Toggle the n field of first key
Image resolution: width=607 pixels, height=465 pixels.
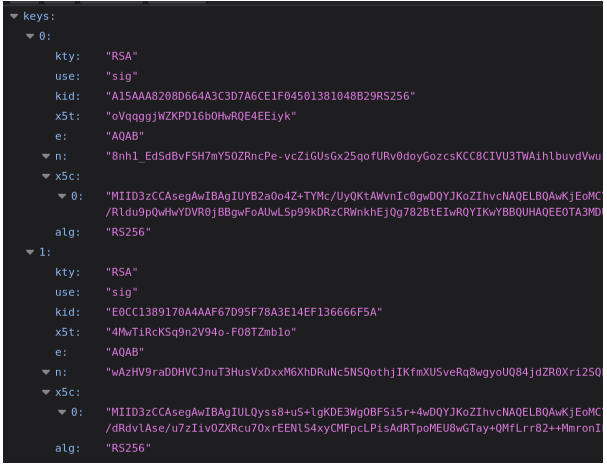click(46, 156)
